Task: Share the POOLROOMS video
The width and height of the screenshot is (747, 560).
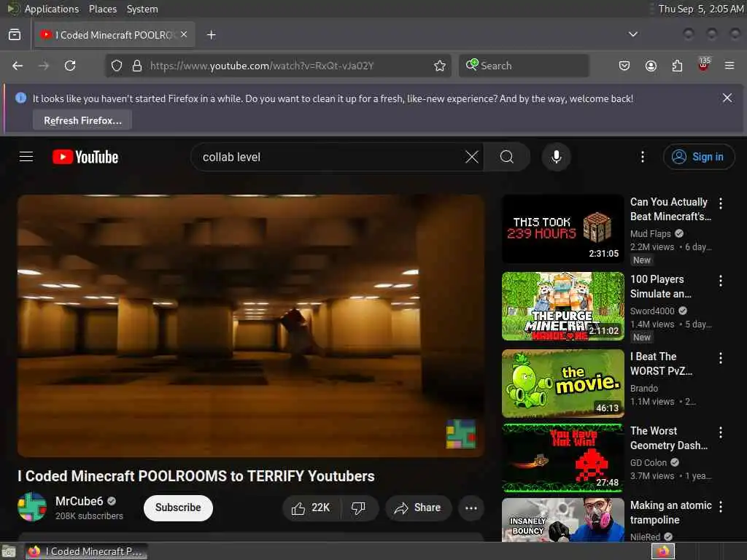Action: tap(417, 507)
